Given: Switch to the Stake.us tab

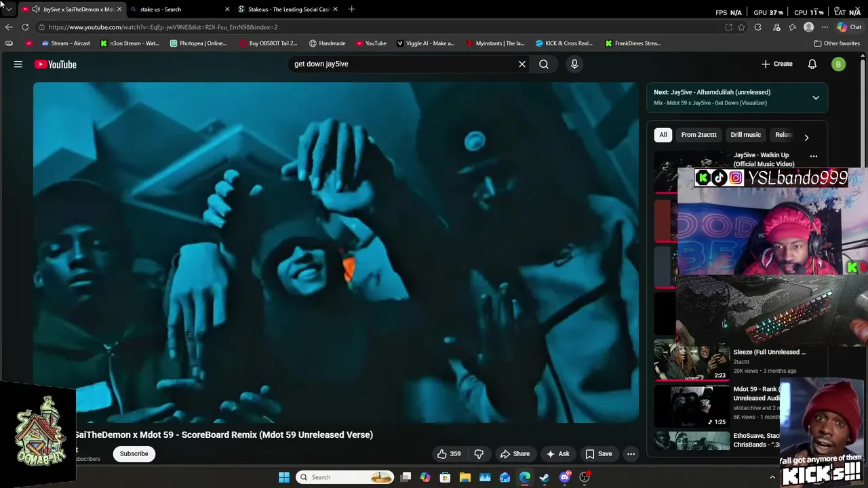Looking at the screenshot, I should tap(289, 9).
